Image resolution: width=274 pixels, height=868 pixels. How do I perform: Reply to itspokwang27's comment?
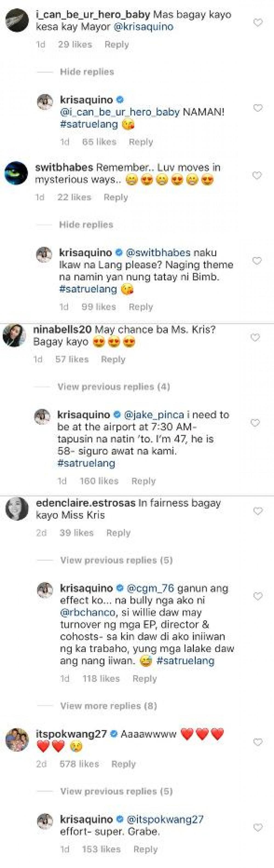(123, 764)
